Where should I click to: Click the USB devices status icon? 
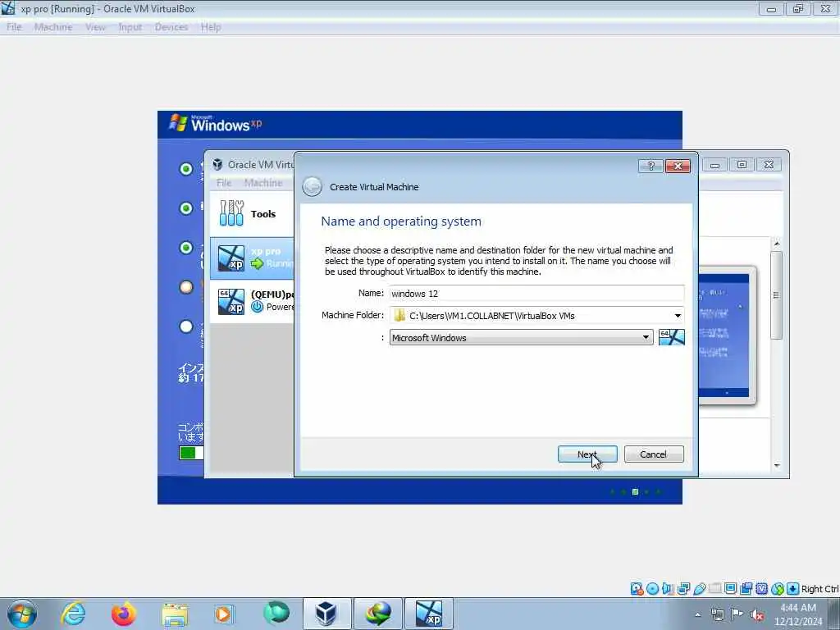(699, 589)
